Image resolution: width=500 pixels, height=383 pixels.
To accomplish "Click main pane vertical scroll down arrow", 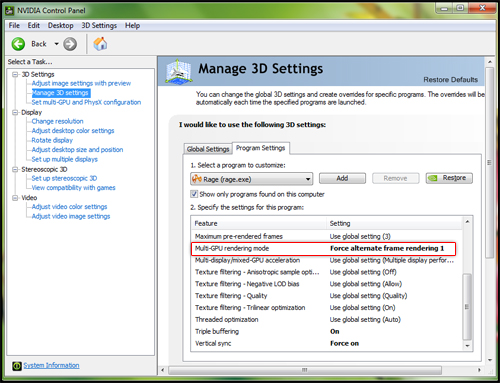I will coord(490,360).
